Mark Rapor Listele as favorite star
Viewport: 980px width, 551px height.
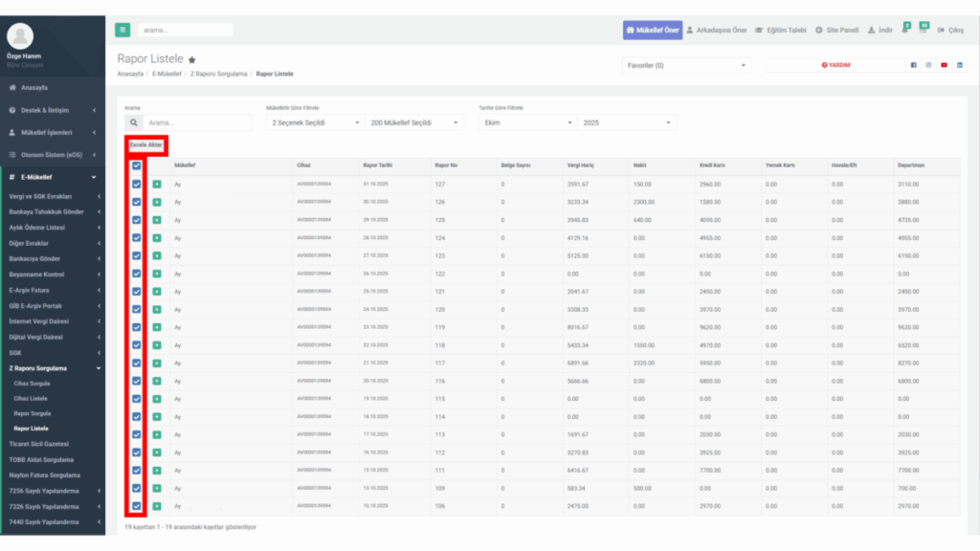click(x=191, y=60)
